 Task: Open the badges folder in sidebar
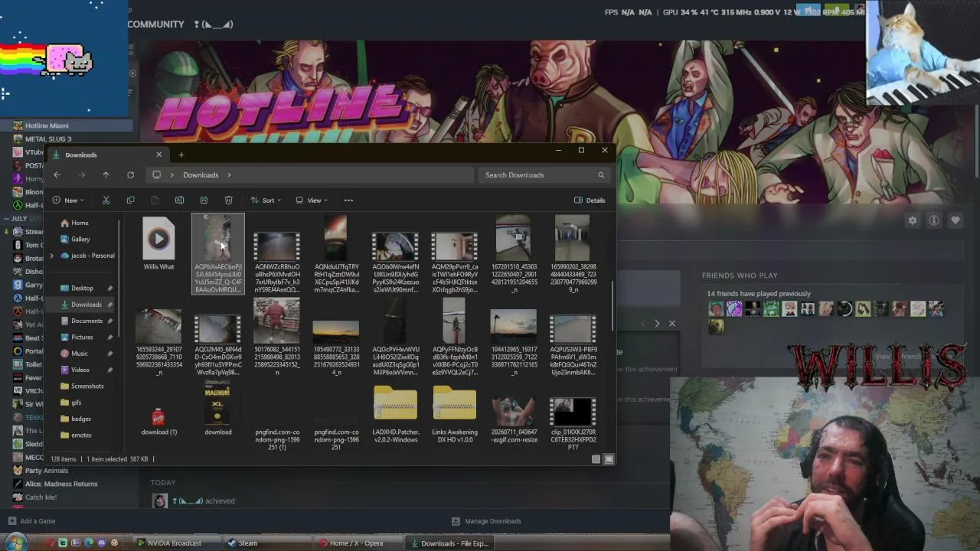[80, 419]
